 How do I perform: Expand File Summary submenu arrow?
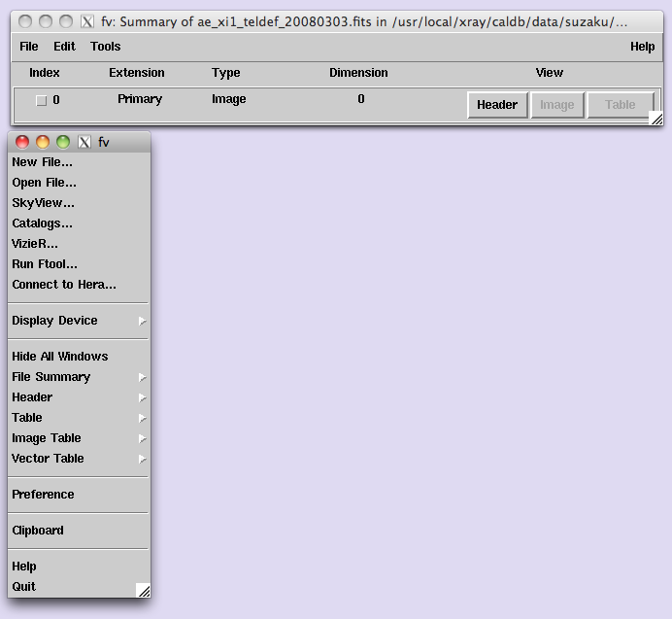click(x=143, y=377)
